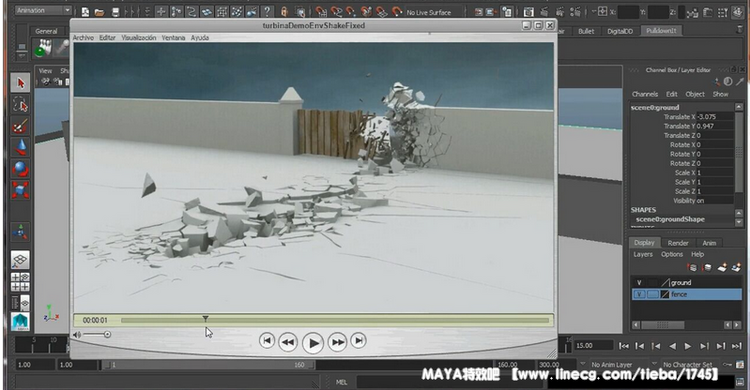Select the arrow Select tool in Maya toolbox
The image size is (750, 390).
coord(20,83)
